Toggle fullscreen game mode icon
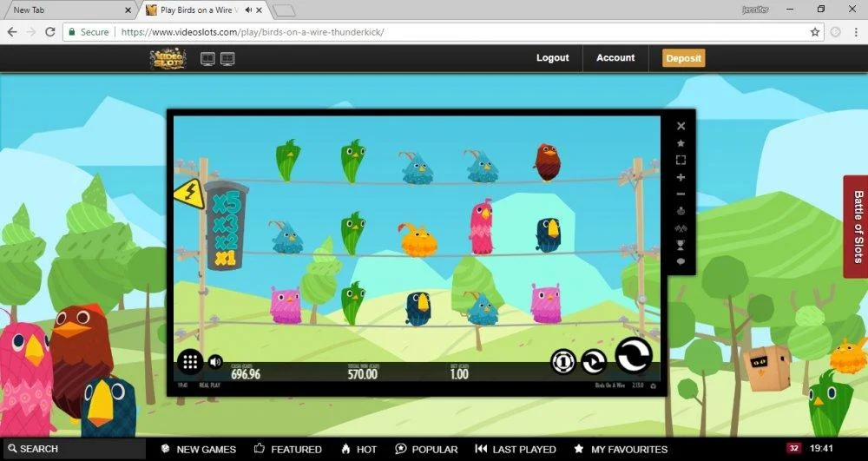 681,160
